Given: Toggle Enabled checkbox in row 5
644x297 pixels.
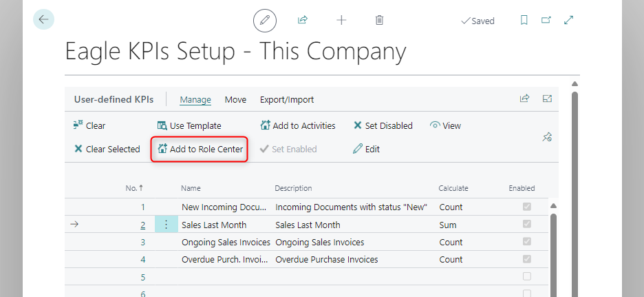Looking at the screenshot, I should 526,276.
